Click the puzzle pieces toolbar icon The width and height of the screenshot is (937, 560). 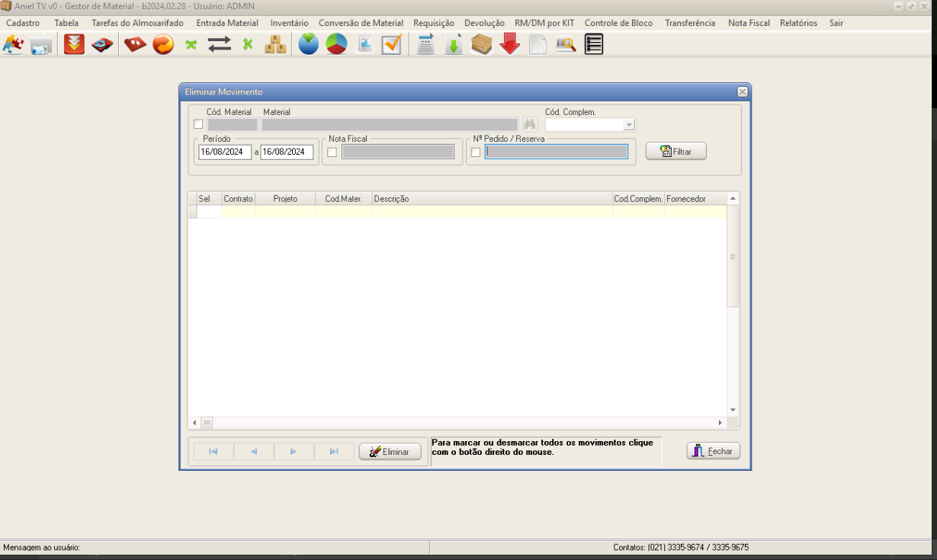pyautogui.click(x=13, y=45)
